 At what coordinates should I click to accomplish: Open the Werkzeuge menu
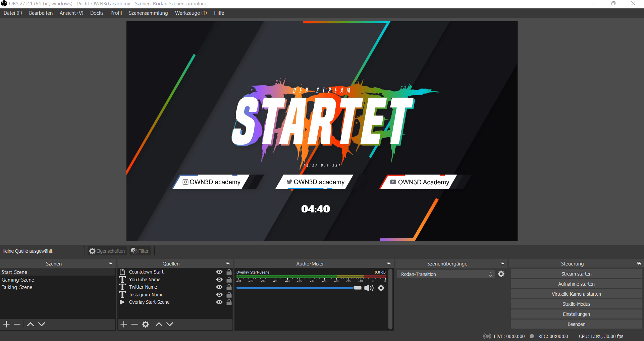[191, 13]
